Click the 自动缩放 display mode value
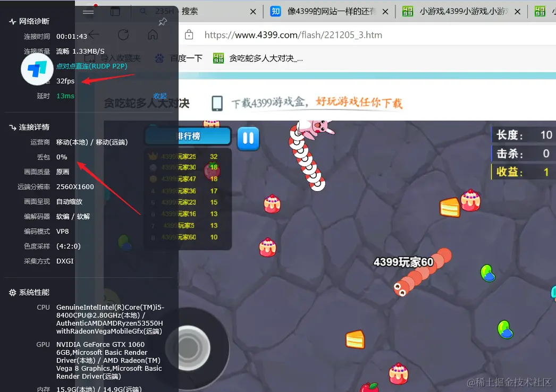 (x=70, y=202)
